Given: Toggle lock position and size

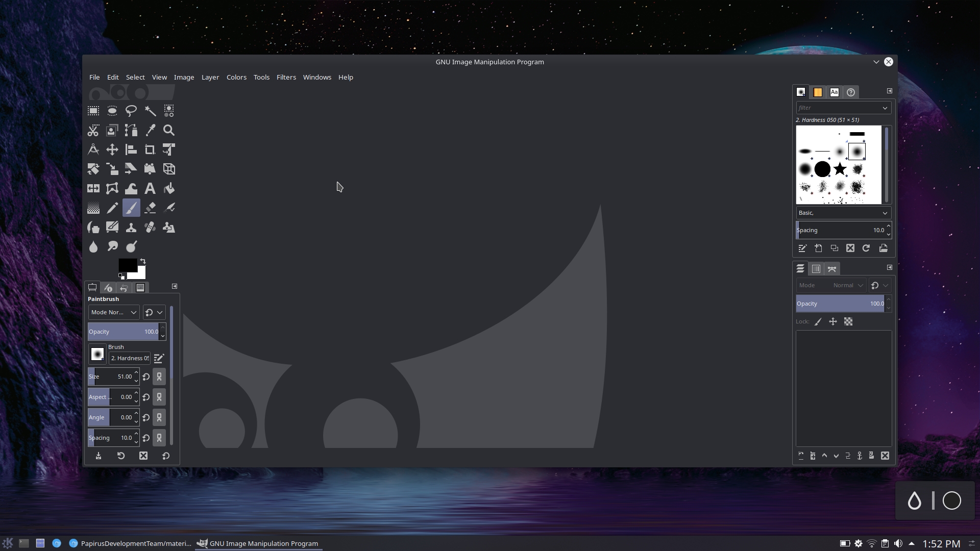Looking at the screenshot, I should tap(833, 321).
